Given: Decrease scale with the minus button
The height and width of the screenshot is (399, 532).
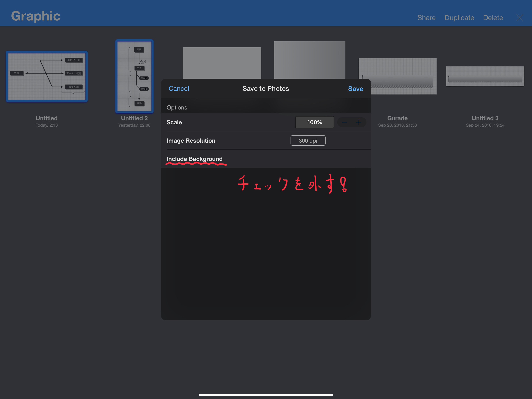Looking at the screenshot, I should pyautogui.click(x=344, y=122).
